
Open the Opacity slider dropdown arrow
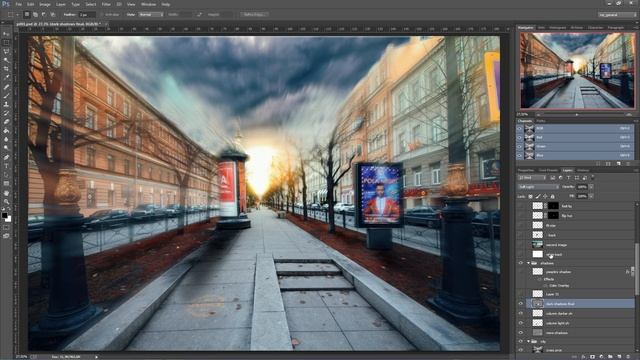click(x=591, y=187)
